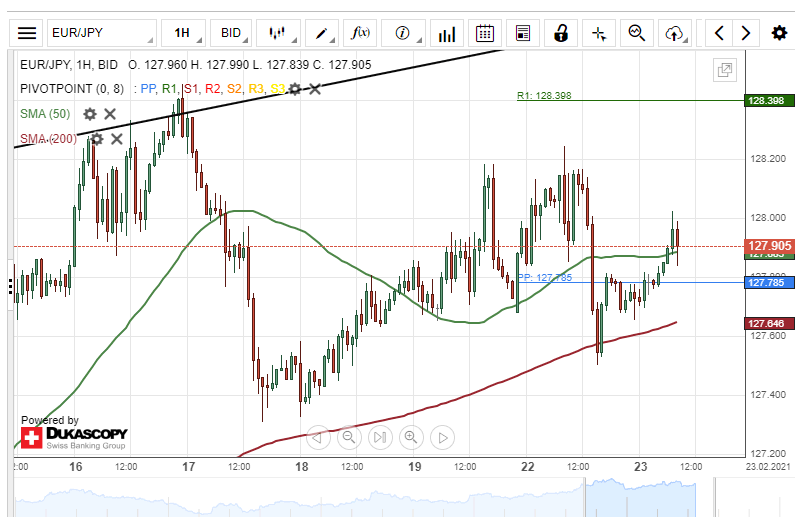Viewport: 800px width, 522px height.
Task: Open PIVOTPOINT indicator settings gear
Action: coord(295,89)
